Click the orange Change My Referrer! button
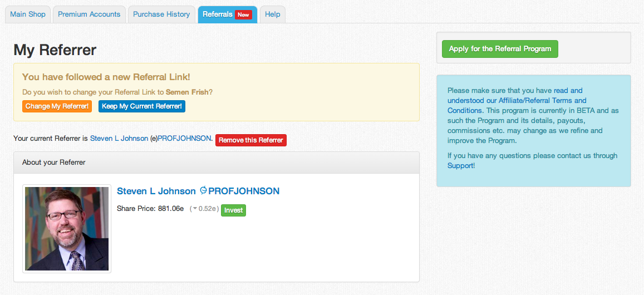 tap(57, 106)
